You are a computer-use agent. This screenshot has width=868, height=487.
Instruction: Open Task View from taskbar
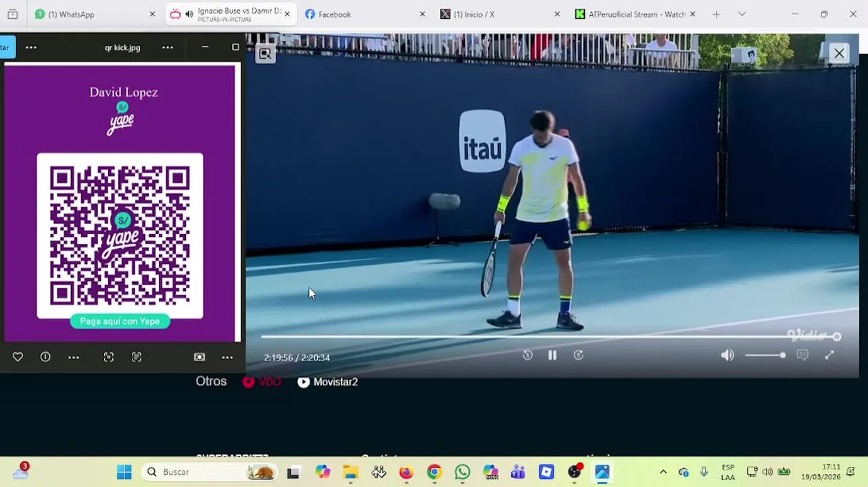coord(293,472)
